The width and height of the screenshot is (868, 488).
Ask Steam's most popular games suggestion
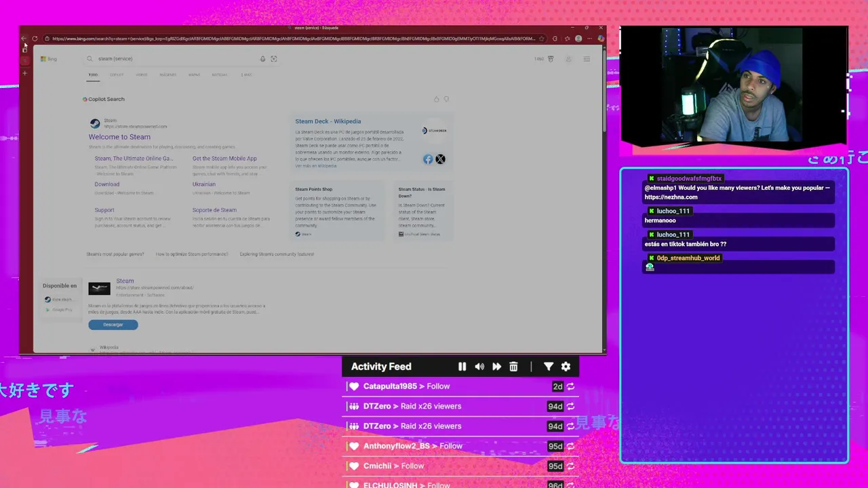tap(115, 254)
